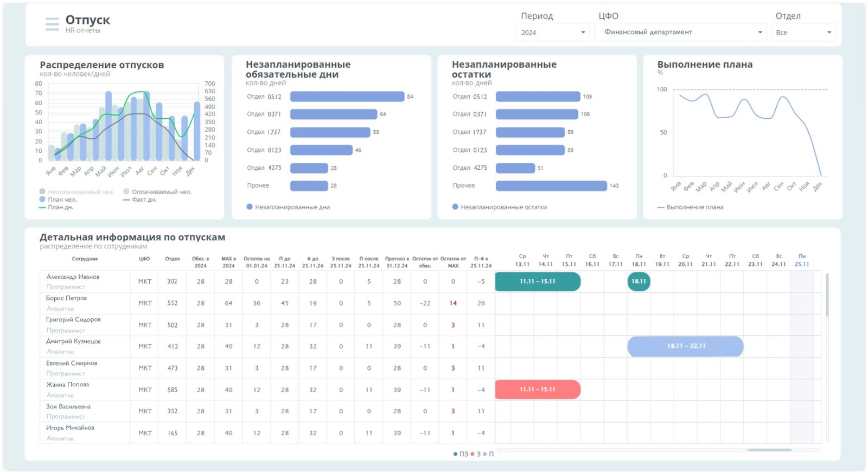Image resolution: width=868 pixels, height=473 pixels.
Task: Toggle legend Незапланированные дни
Action: tap(288, 207)
